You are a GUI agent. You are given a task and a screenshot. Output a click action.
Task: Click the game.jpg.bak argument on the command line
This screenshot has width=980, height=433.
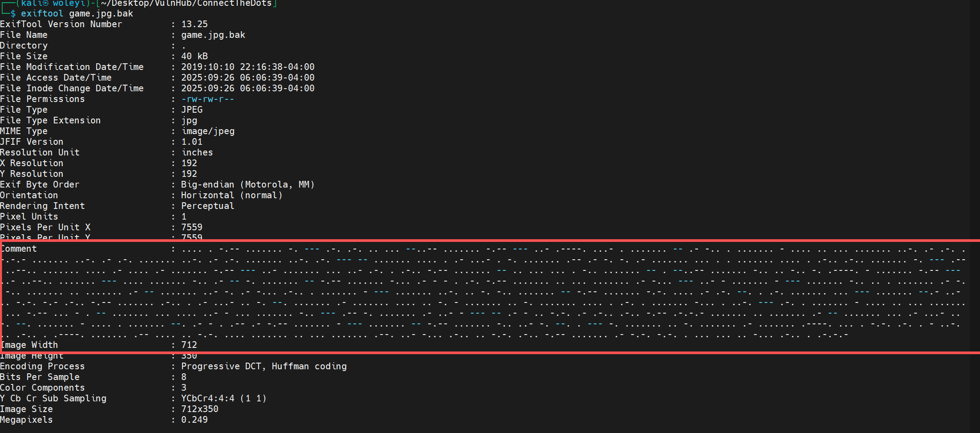[x=101, y=13]
